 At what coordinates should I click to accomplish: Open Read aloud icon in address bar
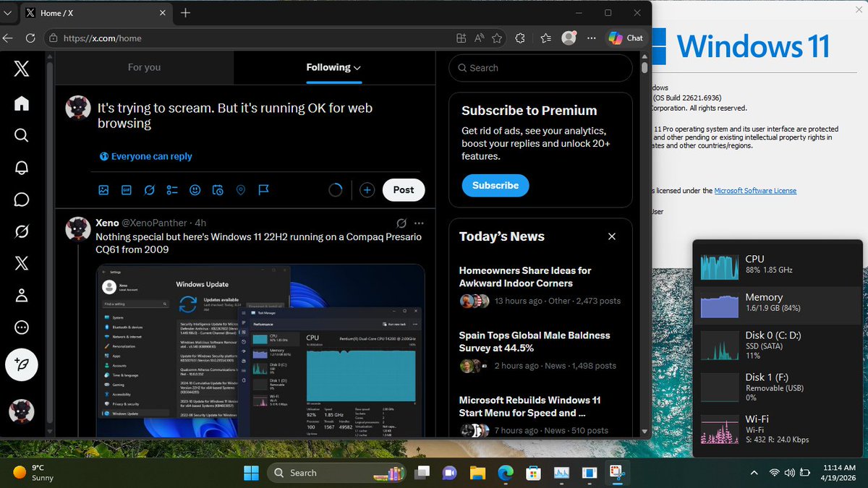pyautogui.click(x=479, y=38)
